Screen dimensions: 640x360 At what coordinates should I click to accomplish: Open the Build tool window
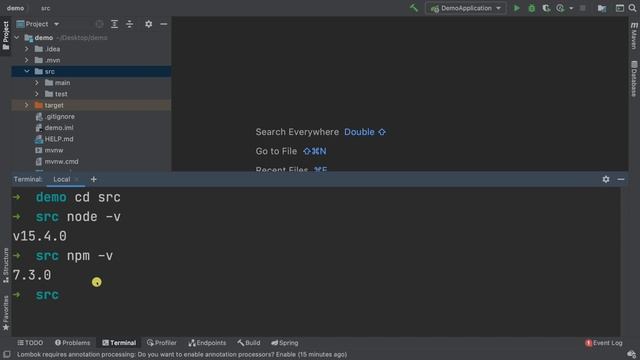coord(249,343)
